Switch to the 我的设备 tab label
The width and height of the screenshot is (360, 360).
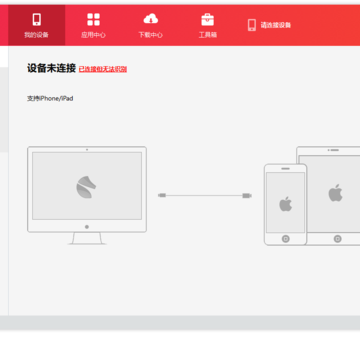(x=36, y=35)
